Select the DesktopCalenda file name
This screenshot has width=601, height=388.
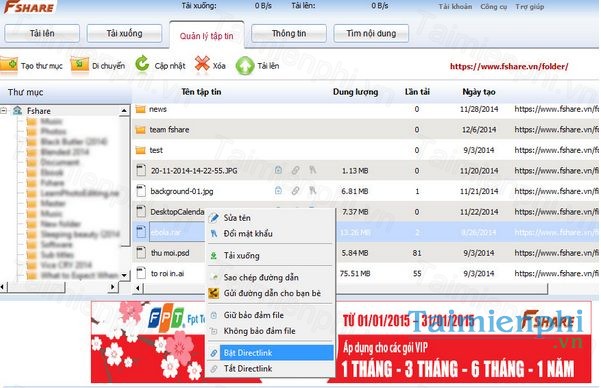pos(177,212)
